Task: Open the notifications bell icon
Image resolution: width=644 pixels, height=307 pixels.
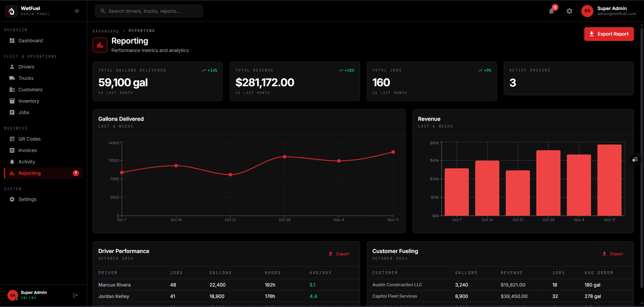Action: (x=551, y=11)
